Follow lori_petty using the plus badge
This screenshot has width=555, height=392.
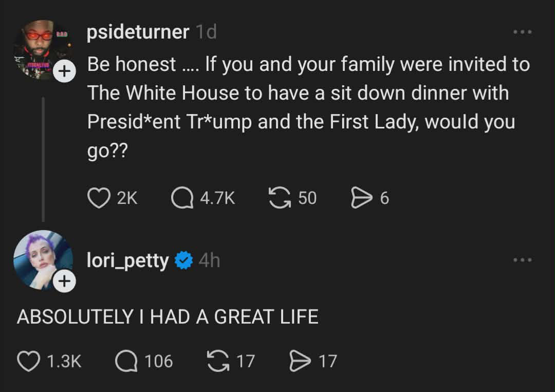click(x=64, y=281)
